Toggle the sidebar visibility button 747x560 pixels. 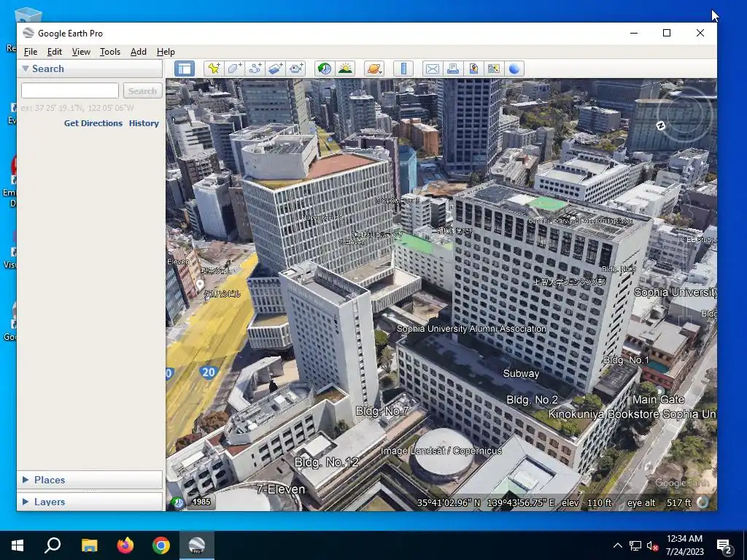coord(185,69)
